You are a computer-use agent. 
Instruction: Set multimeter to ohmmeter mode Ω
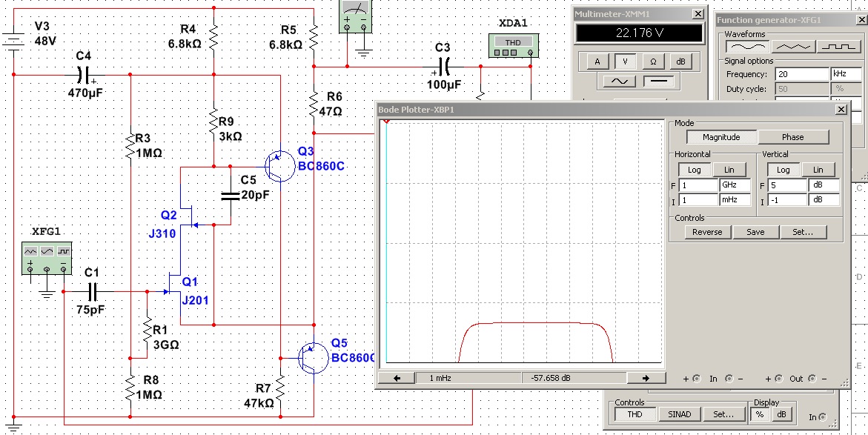pyautogui.click(x=653, y=62)
